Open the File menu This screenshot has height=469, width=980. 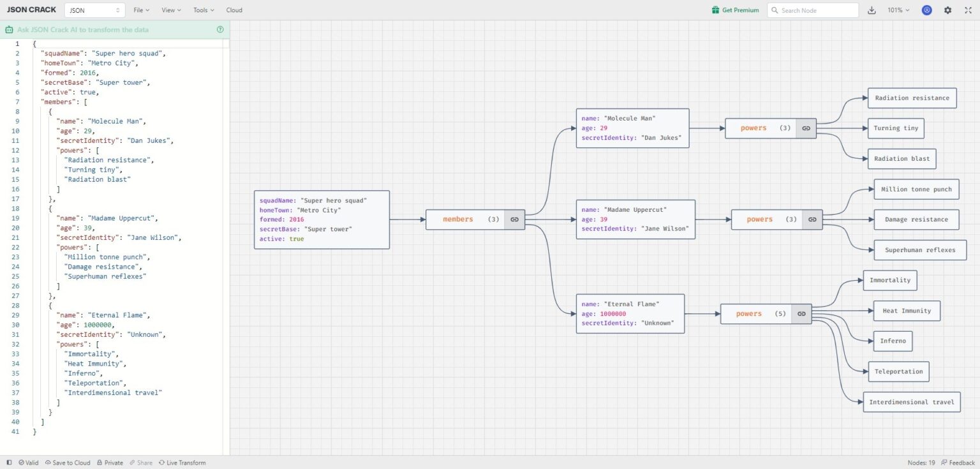coord(141,10)
